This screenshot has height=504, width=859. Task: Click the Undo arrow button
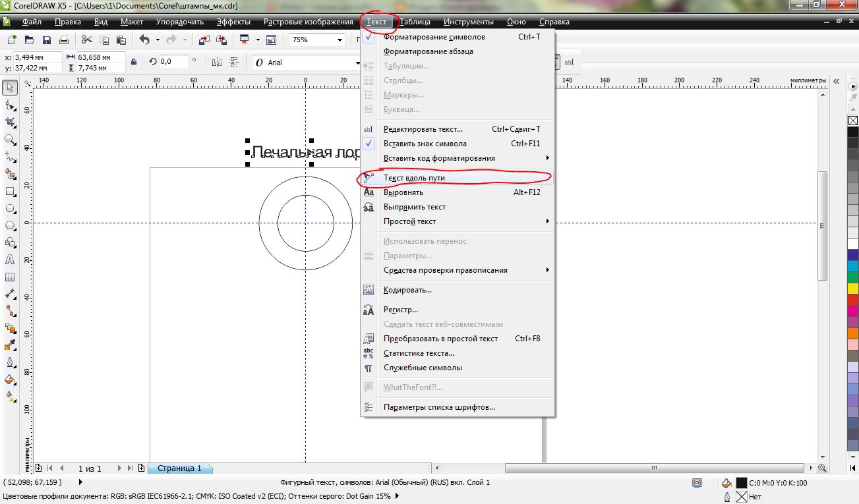(144, 40)
